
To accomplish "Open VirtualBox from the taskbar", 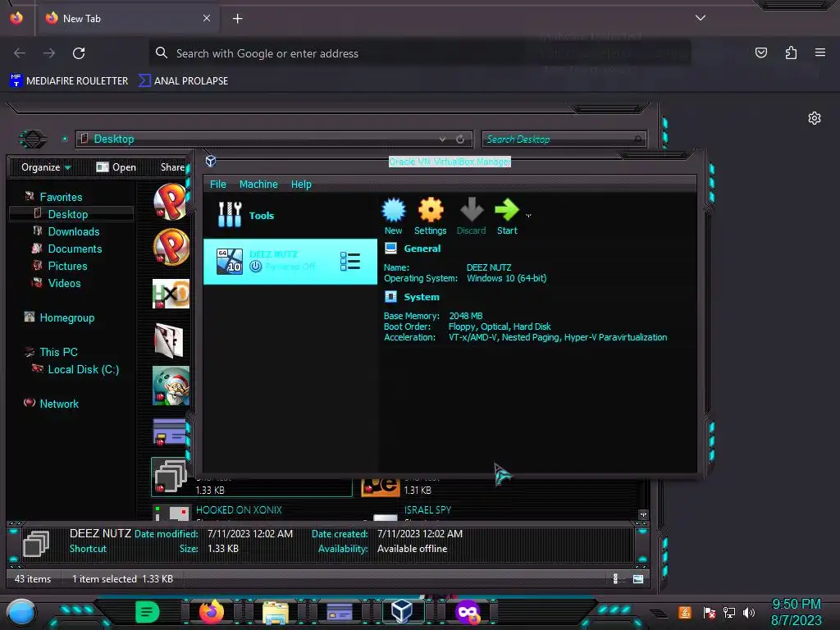I will click(402, 611).
